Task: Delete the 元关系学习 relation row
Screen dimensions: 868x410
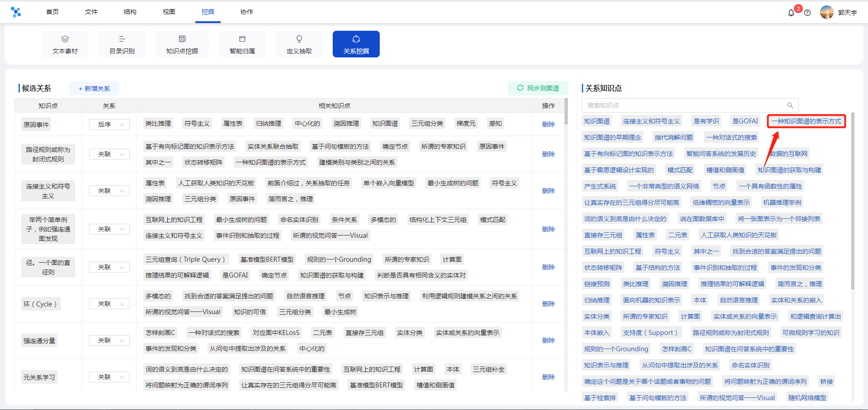Action: pos(548,377)
